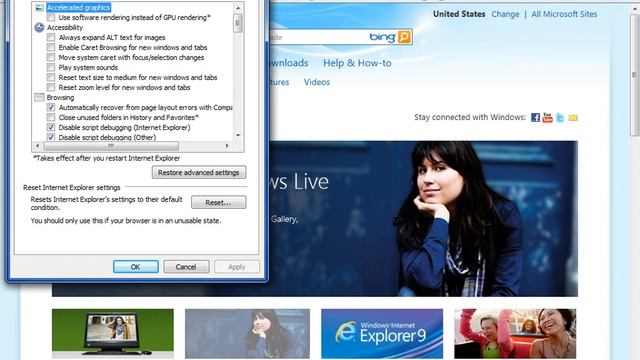The width and height of the screenshot is (640, 360).
Task: Open the Downloads navigation tab
Action: coord(289,63)
